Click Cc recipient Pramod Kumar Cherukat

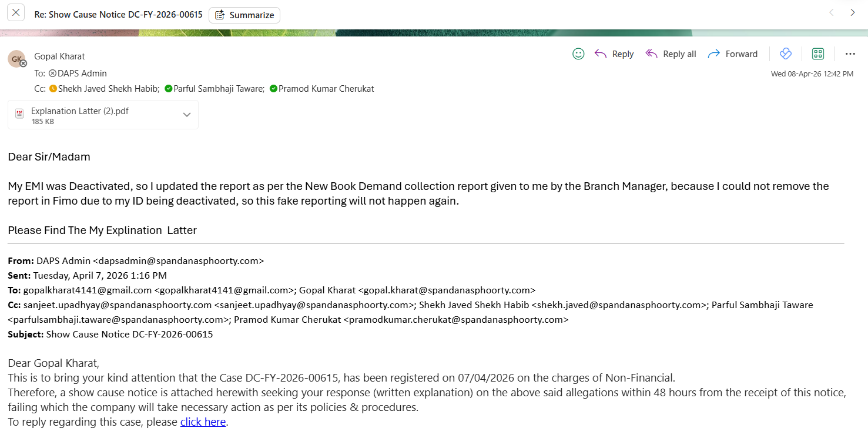click(x=326, y=89)
